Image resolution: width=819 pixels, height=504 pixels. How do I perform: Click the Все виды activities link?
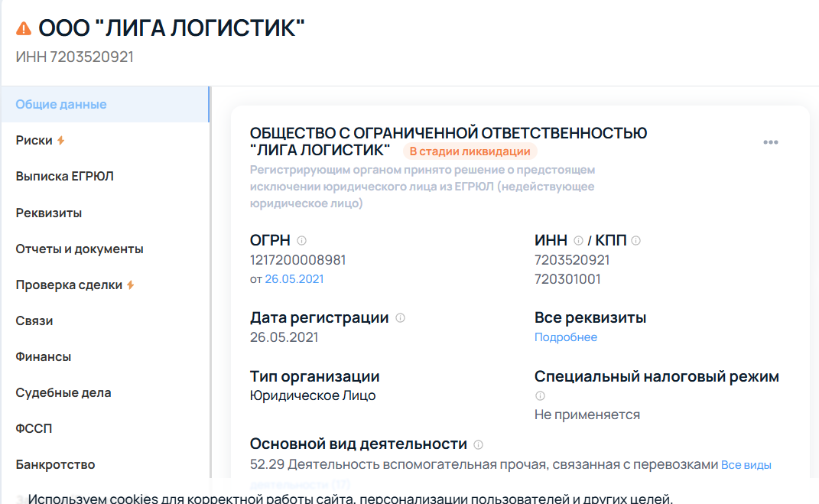point(746,465)
